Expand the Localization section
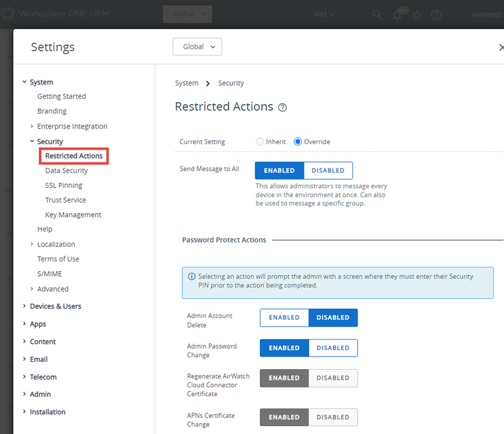The image size is (504, 434). 31,245
